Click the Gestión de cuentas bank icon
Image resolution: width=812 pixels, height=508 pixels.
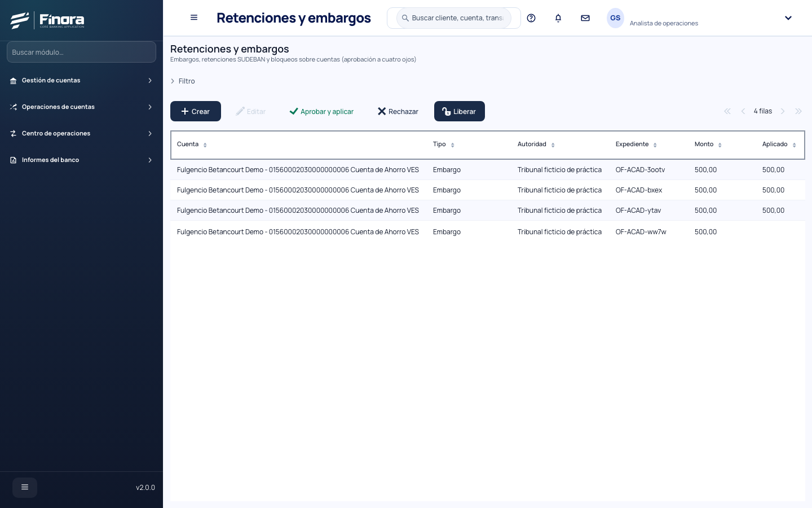click(13, 81)
